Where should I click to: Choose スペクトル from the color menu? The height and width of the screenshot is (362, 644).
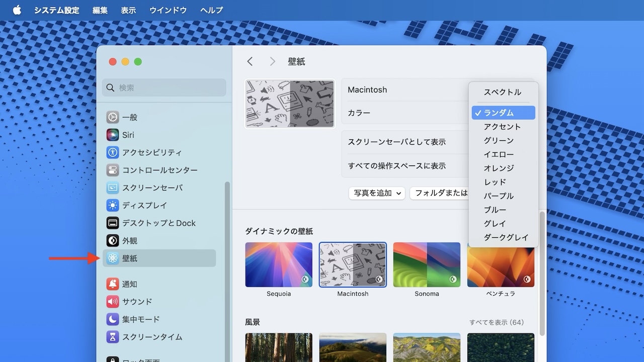[503, 92]
